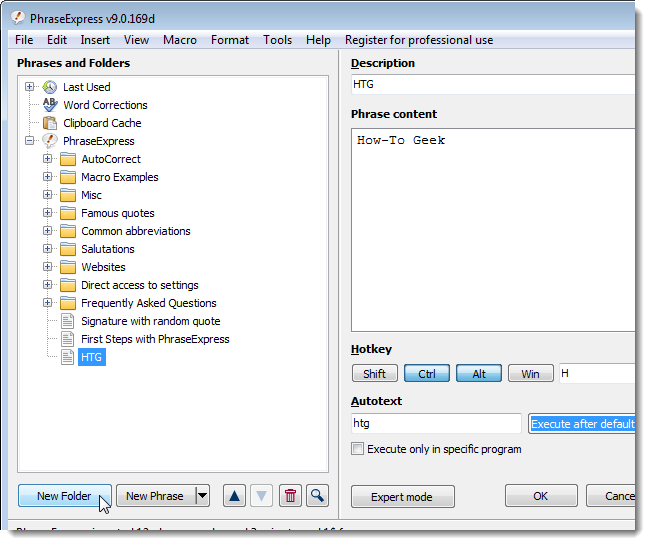Select Word Corrections in the tree
Image resolution: width=650 pixels, height=545 pixels.
click(105, 105)
